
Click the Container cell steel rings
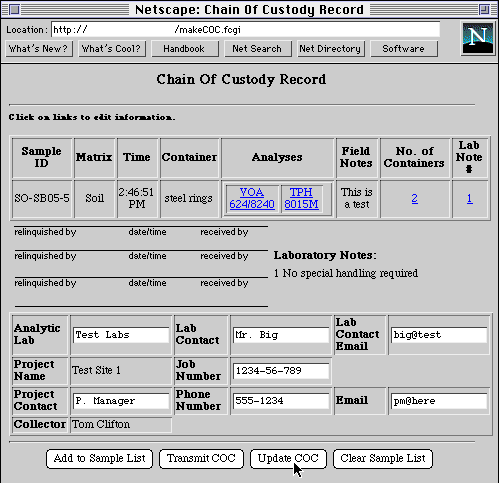click(x=189, y=199)
